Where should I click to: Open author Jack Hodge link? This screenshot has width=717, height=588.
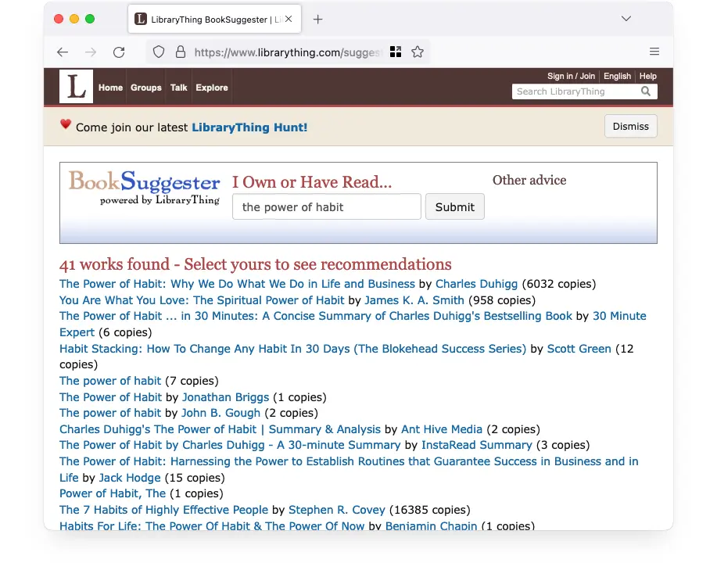click(x=130, y=478)
